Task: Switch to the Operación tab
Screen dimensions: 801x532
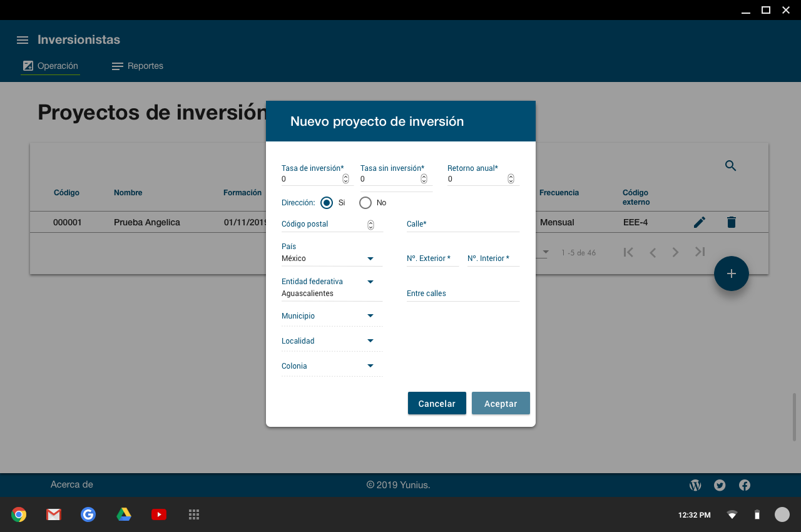Action: (51, 66)
